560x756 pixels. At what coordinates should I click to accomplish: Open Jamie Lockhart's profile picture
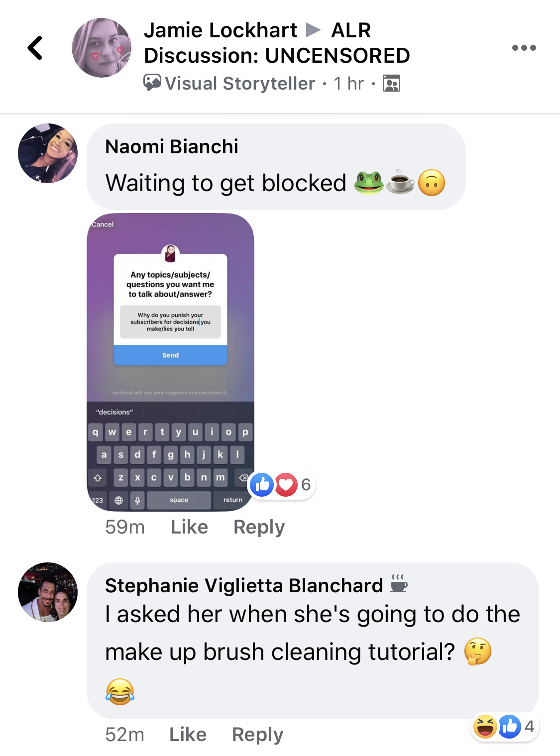click(x=102, y=48)
